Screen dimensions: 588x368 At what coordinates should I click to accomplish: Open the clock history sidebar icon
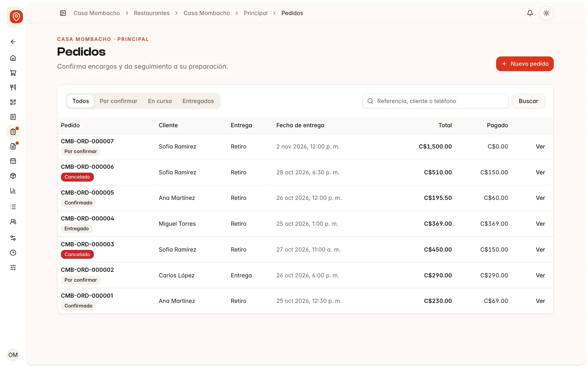[13, 253]
